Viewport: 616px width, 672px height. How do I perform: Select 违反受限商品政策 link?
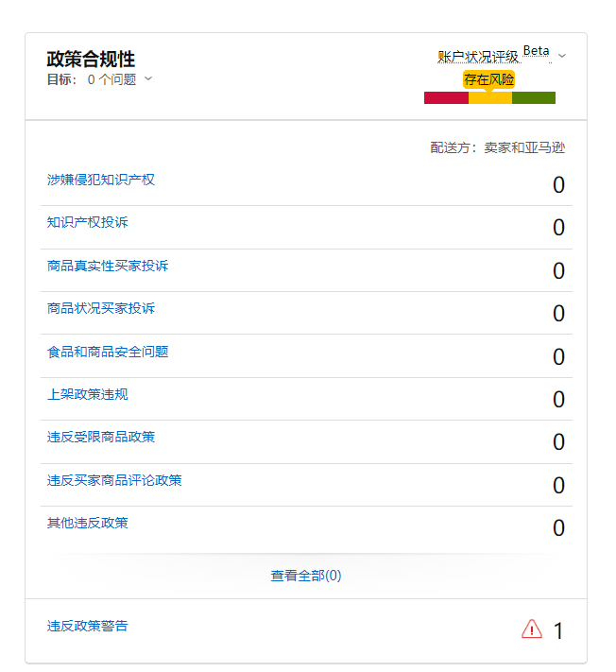101,437
